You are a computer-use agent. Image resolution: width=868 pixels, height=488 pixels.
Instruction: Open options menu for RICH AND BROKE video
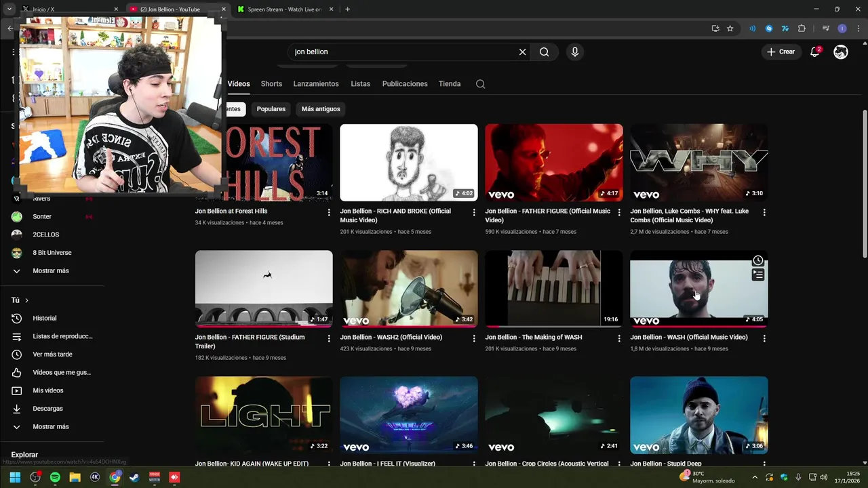(474, 212)
